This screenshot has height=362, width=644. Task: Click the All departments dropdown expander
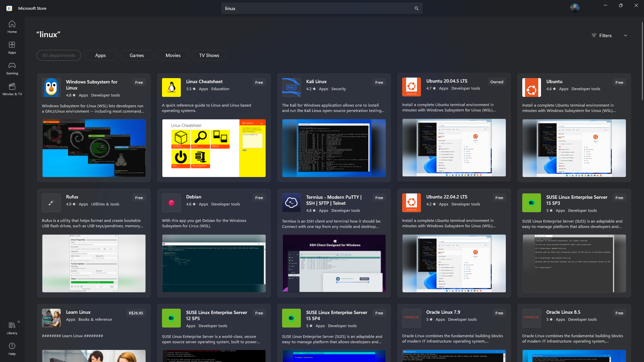pos(58,55)
